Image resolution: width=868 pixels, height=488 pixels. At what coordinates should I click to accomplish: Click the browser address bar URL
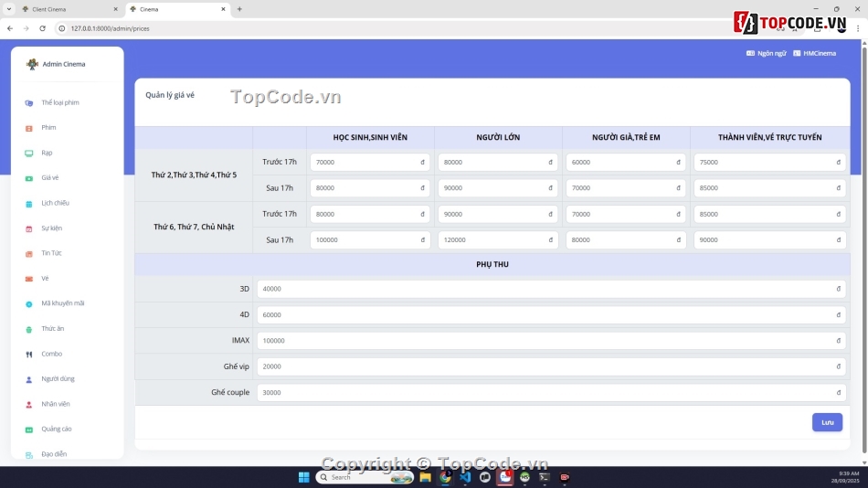click(x=111, y=28)
